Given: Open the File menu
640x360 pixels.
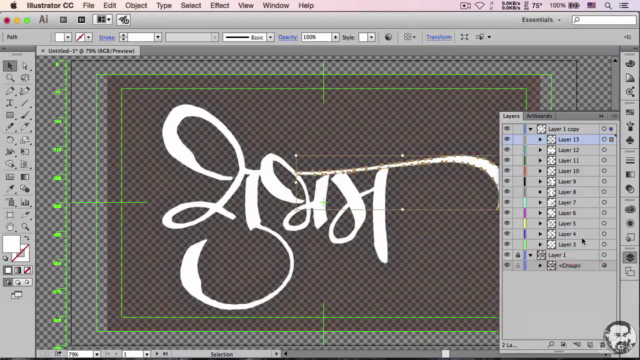Looking at the screenshot, I should 88,6.
